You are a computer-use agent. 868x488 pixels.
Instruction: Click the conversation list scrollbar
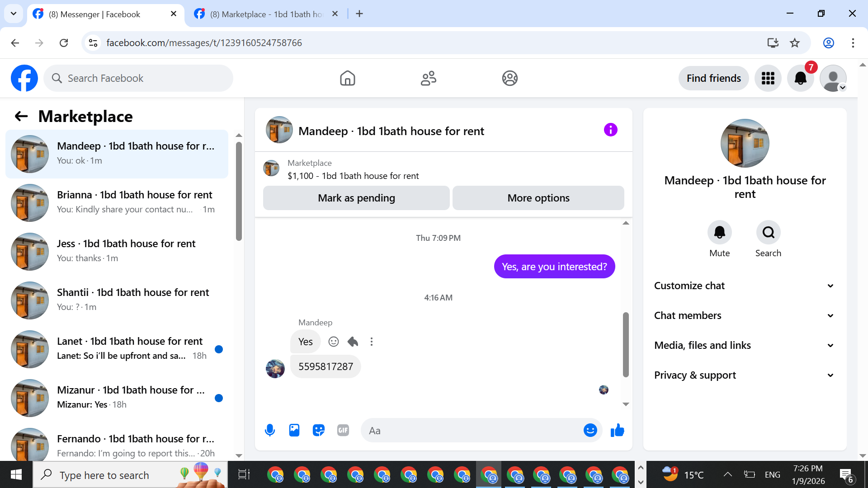(x=239, y=191)
